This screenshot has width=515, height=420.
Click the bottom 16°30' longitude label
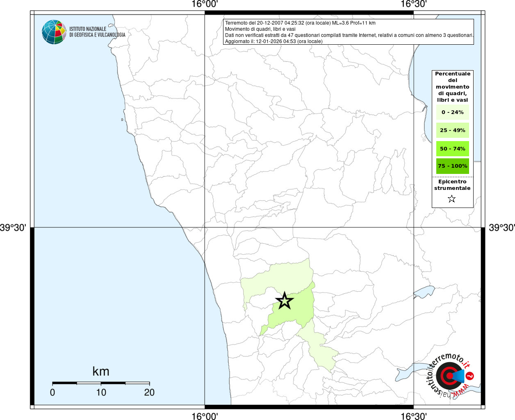(x=414, y=416)
